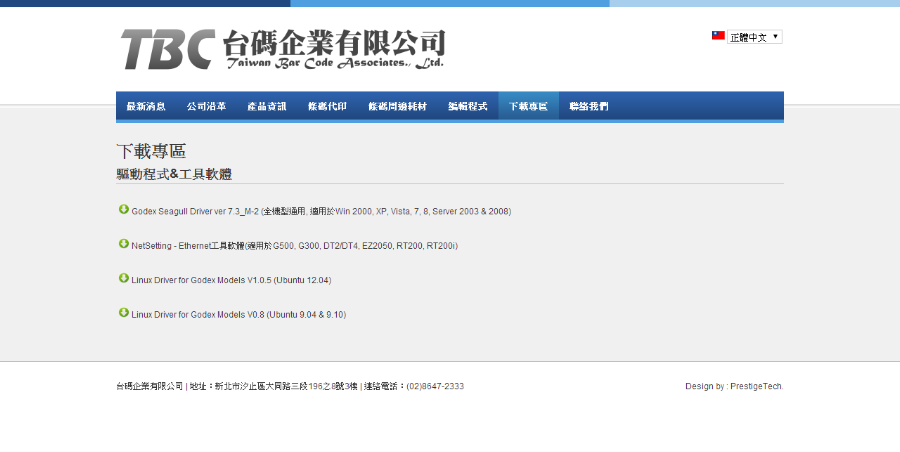Click the TBC company logo
900x452 pixels.
281,48
